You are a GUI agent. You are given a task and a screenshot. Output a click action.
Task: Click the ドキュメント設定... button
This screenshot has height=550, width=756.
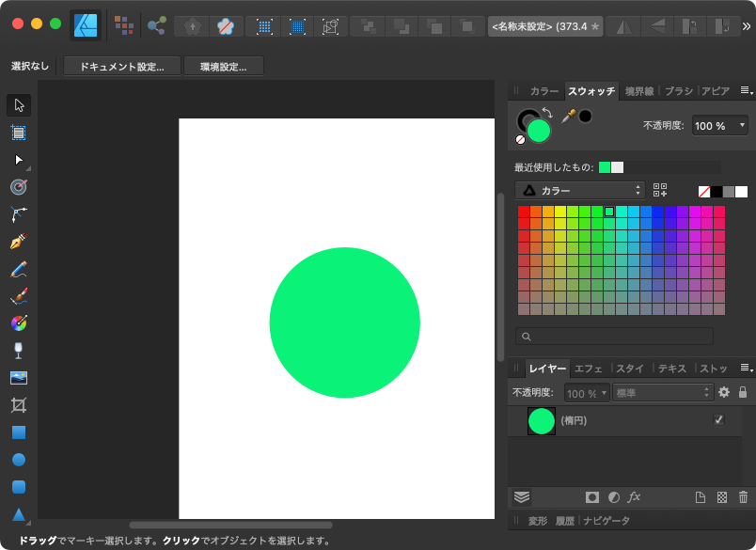(x=120, y=67)
